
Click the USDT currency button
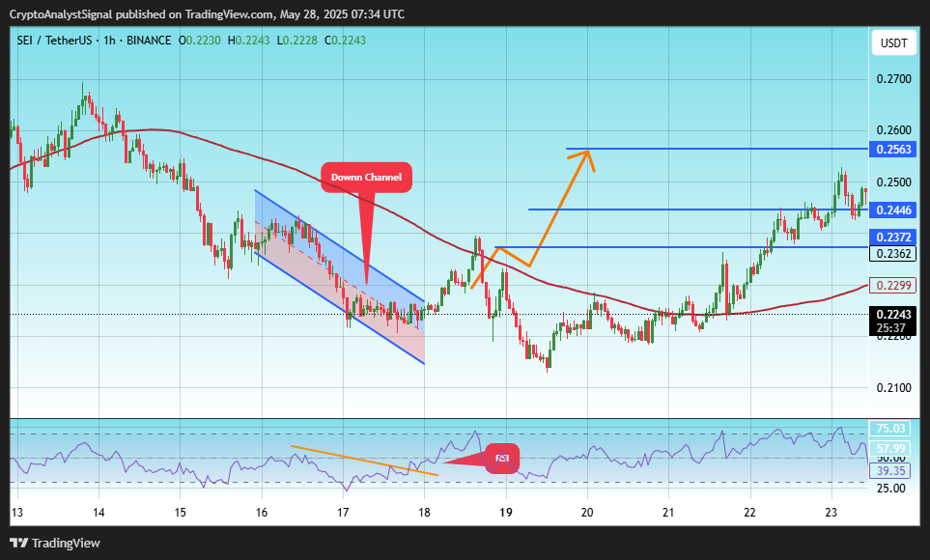click(893, 43)
